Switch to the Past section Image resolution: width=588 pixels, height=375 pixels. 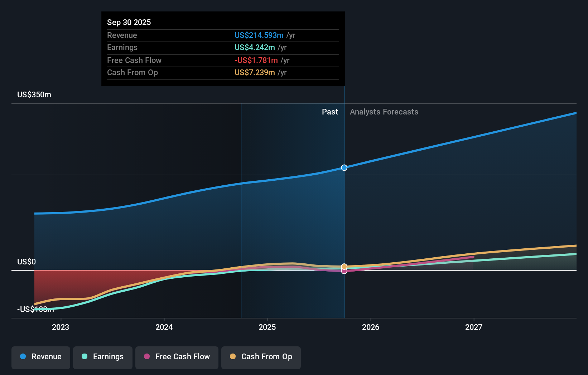330,112
